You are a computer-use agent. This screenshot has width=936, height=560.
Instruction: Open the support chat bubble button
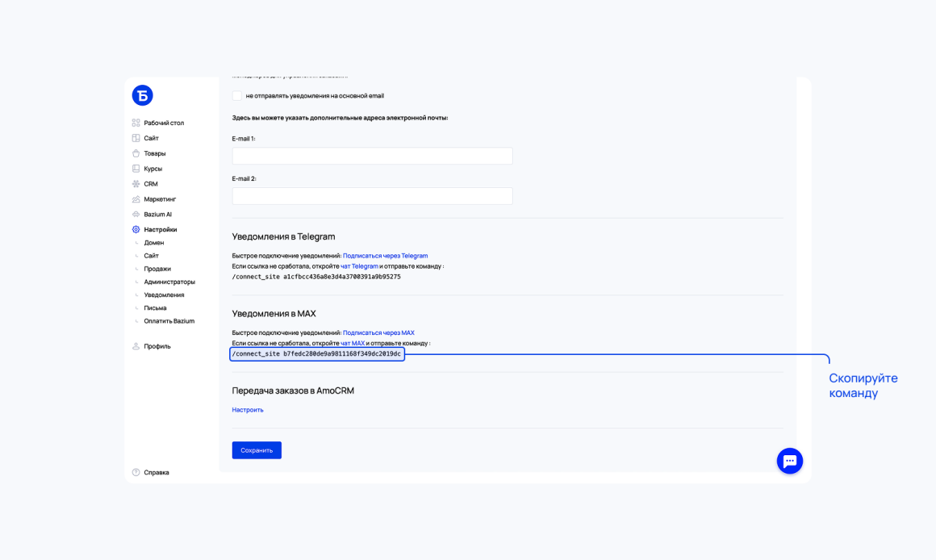tap(790, 461)
